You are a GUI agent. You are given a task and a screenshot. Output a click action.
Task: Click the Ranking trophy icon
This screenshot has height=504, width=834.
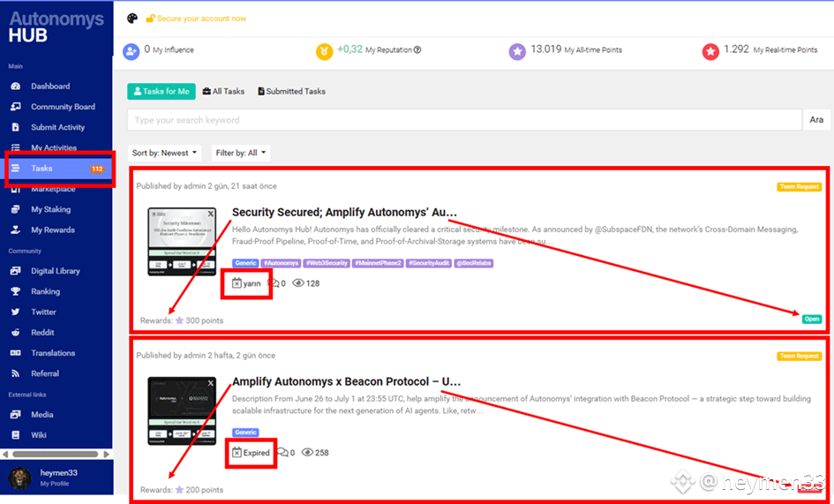[15, 291]
